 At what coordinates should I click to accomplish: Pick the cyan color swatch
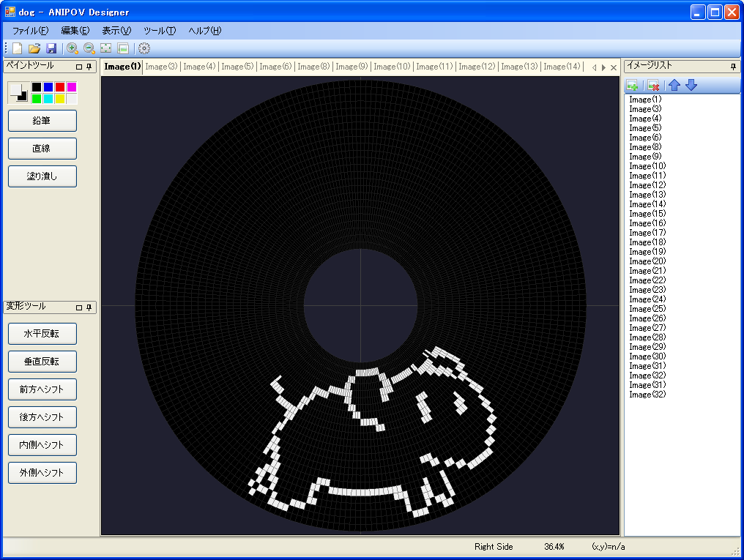pos(48,99)
